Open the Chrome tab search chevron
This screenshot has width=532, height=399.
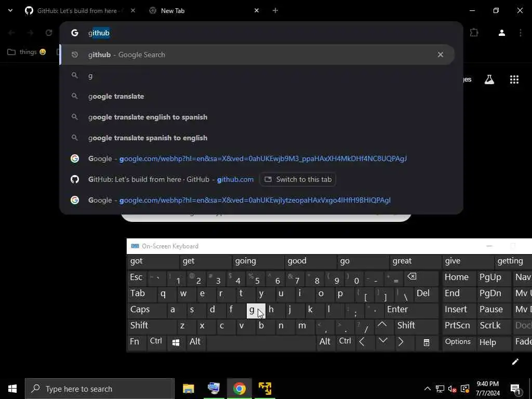10,10
